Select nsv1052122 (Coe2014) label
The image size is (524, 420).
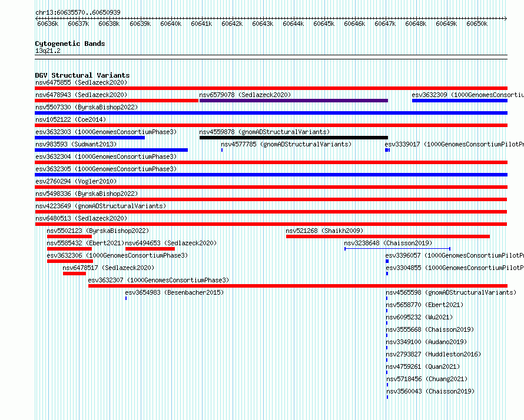[71, 119]
